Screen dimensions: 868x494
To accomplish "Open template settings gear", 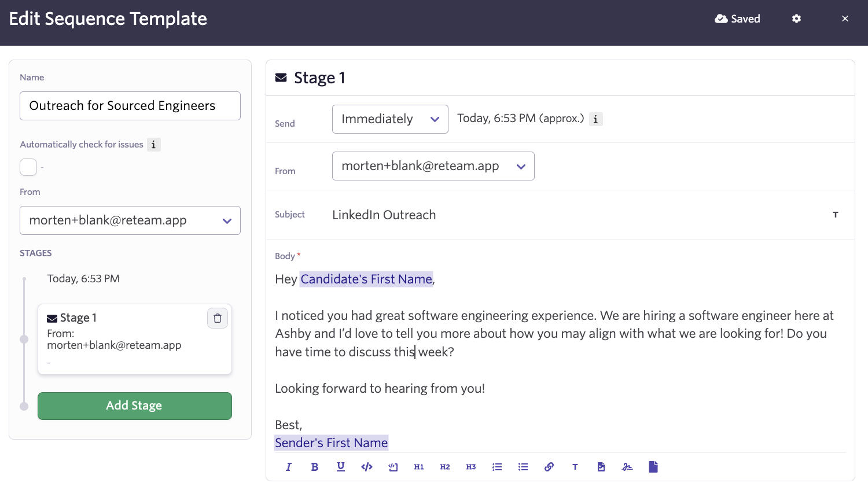I will coord(797,19).
